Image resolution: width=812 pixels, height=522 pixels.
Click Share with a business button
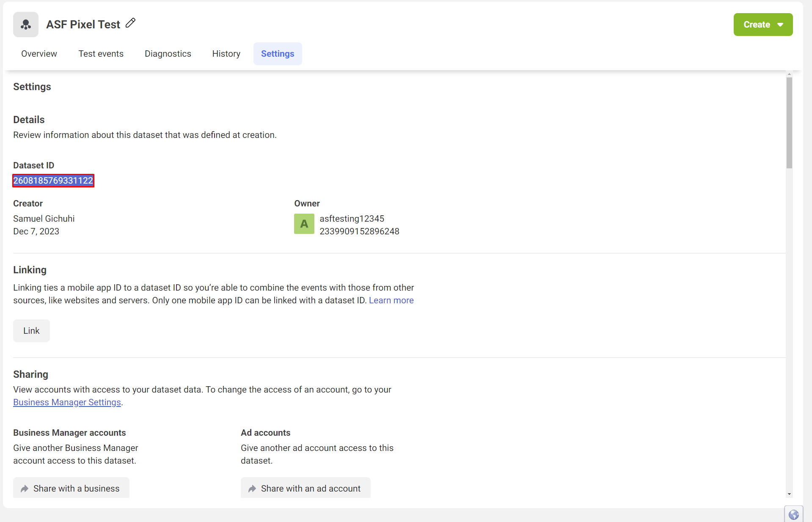pyautogui.click(x=71, y=488)
